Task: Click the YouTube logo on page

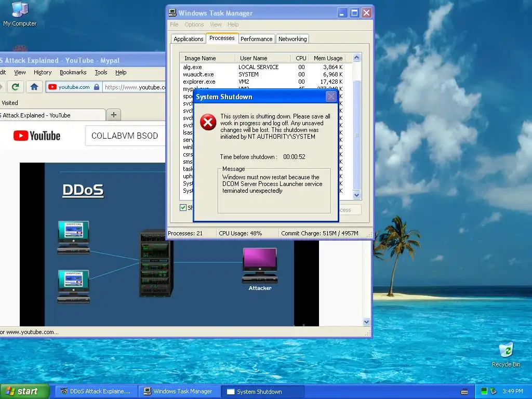Action: tap(37, 136)
